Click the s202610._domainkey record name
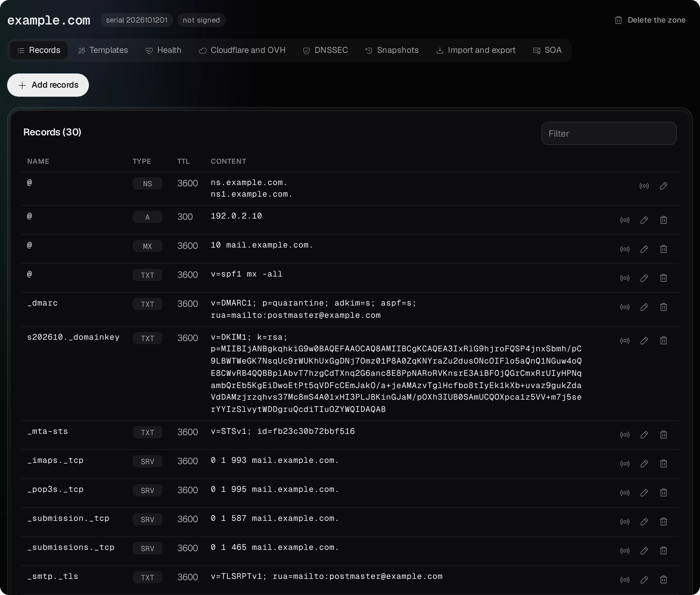700x595 pixels. (x=73, y=337)
